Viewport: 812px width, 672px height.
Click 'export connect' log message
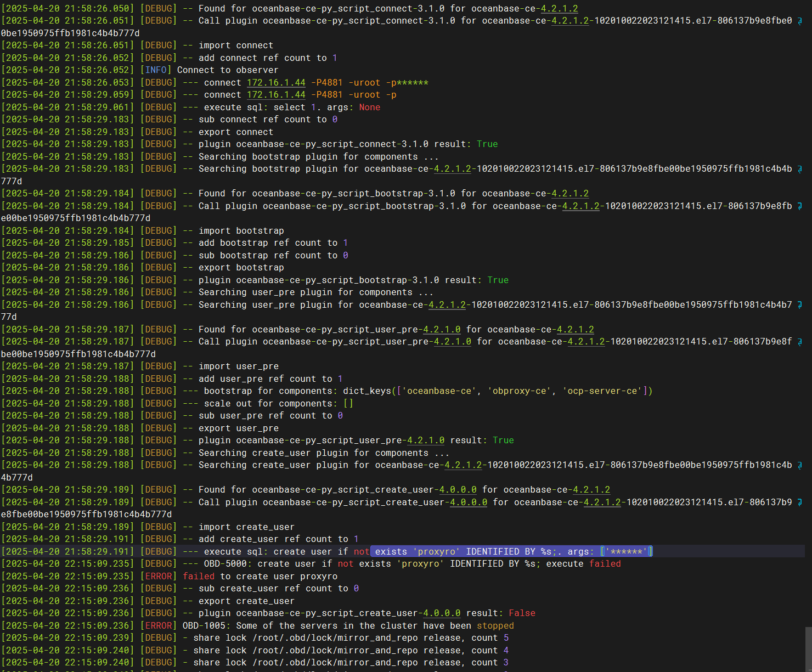pyautogui.click(x=236, y=132)
